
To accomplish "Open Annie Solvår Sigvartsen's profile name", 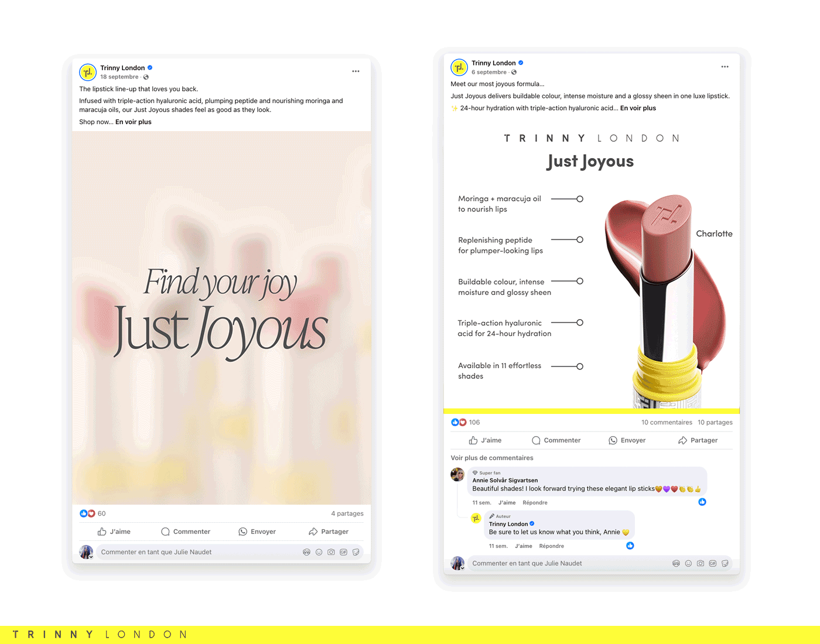I will 505,480.
